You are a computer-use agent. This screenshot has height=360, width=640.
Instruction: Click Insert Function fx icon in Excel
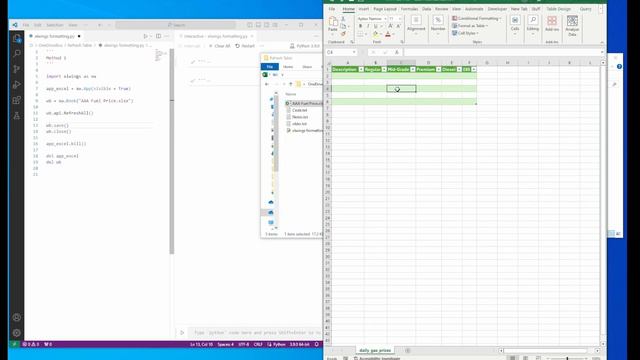pyautogui.click(x=396, y=52)
